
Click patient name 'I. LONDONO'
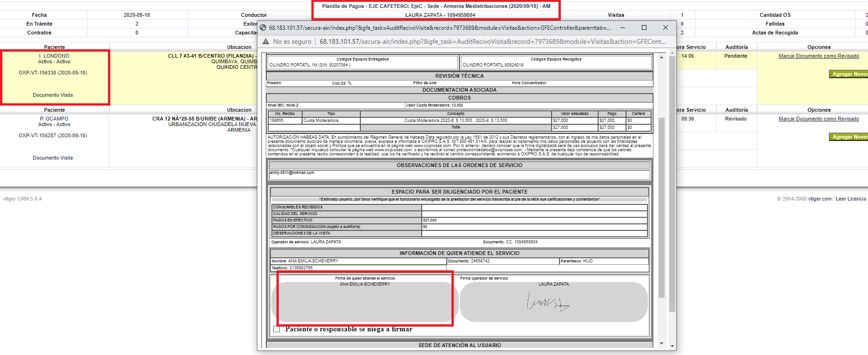54,56
